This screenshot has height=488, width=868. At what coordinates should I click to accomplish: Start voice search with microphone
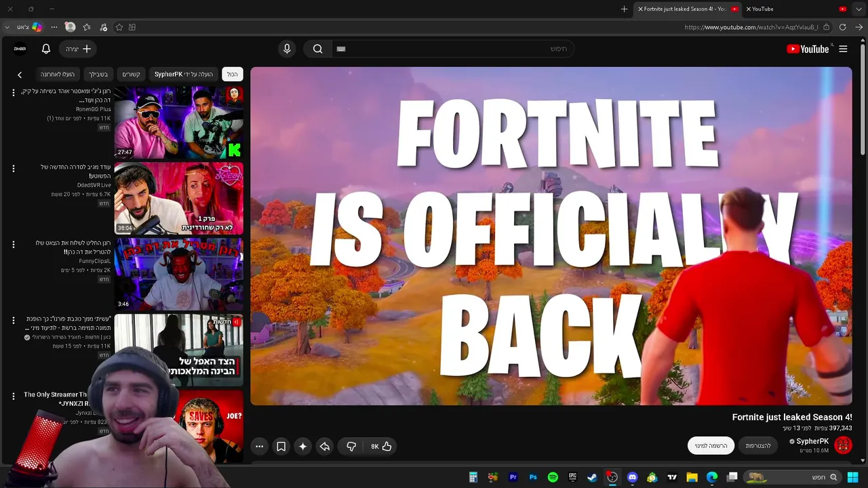tap(287, 49)
